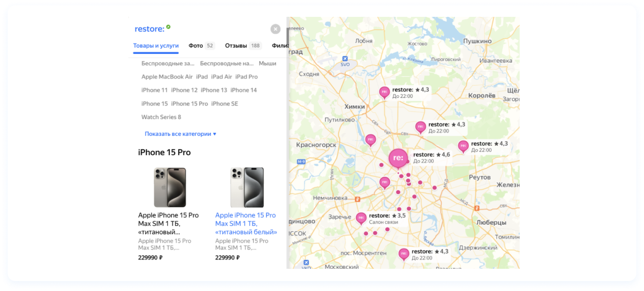Choose the iPad Air category
The width and height of the screenshot is (644, 291).
222,77
